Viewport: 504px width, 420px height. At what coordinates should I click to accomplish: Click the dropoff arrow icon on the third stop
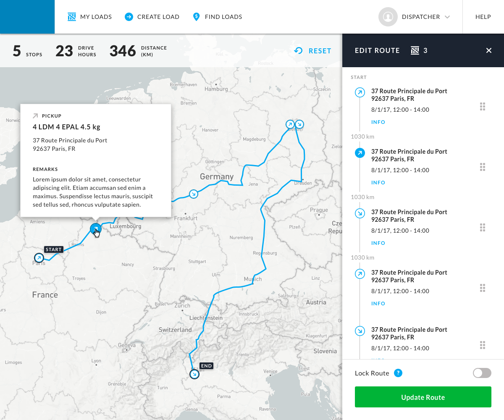pyautogui.click(x=360, y=213)
